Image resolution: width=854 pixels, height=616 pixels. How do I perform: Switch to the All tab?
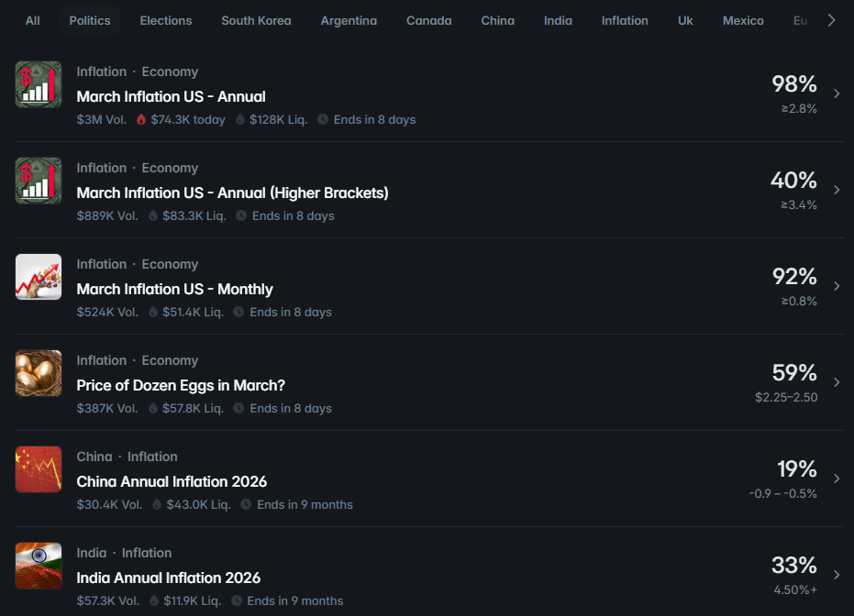click(33, 20)
